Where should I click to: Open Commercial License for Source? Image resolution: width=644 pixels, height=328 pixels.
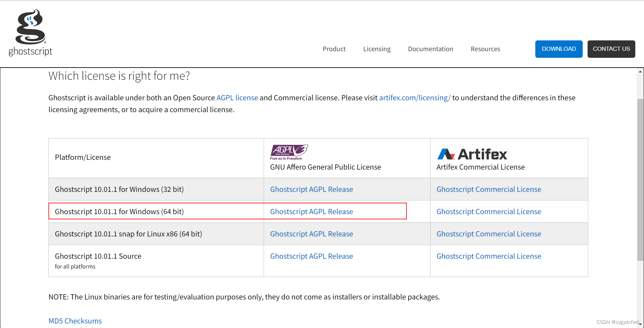coord(489,256)
